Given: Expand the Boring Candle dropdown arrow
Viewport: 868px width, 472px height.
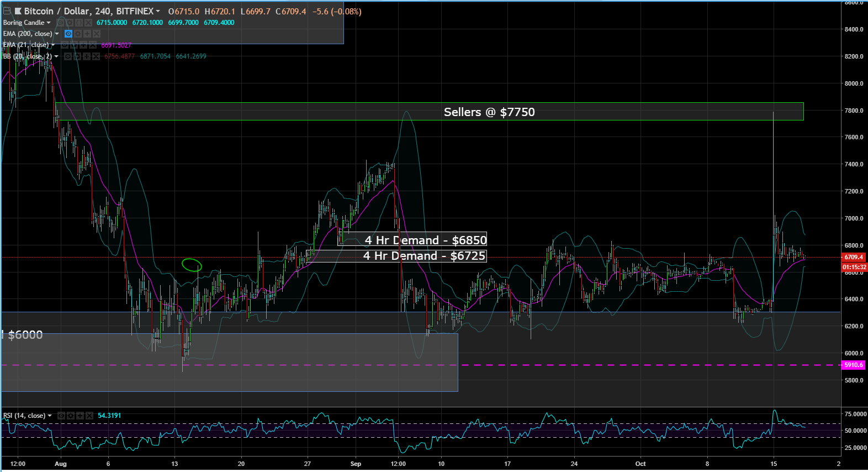Looking at the screenshot, I should point(49,23).
